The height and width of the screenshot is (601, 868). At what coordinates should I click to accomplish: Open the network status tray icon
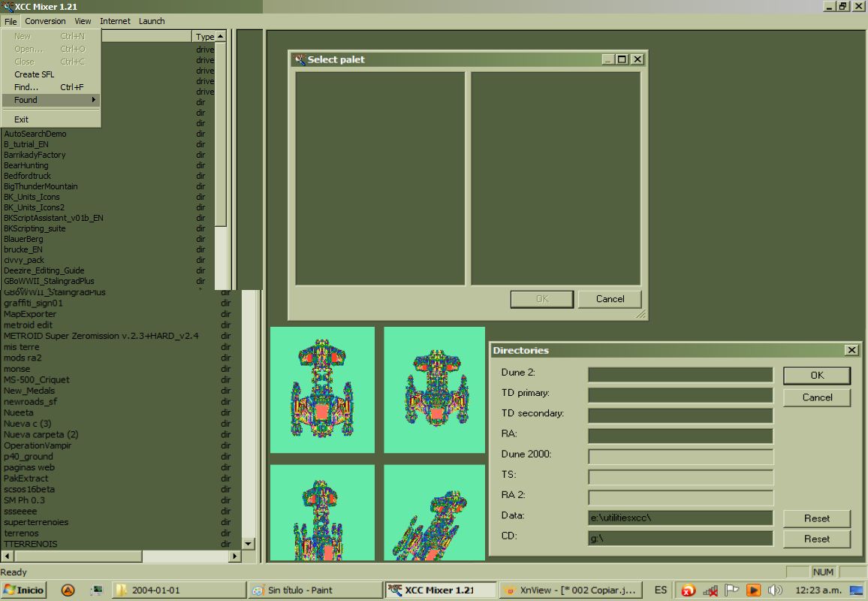[x=710, y=590]
